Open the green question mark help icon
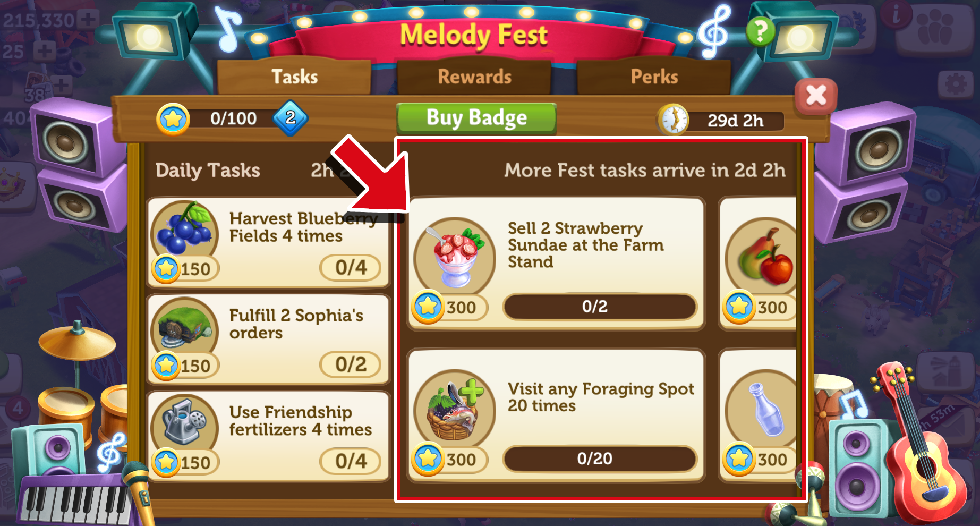980x526 pixels. click(x=761, y=31)
